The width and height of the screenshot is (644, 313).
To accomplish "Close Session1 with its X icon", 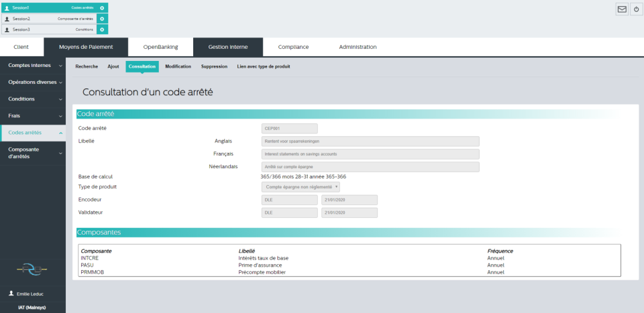I will (x=102, y=7).
